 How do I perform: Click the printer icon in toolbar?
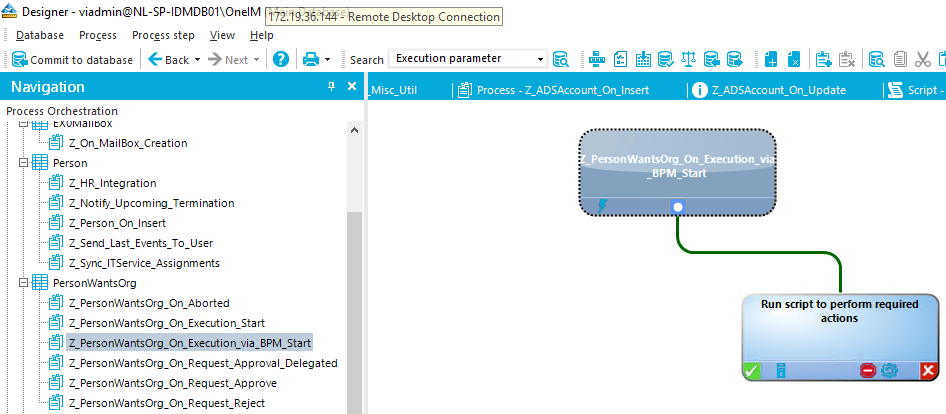(x=311, y=59)
